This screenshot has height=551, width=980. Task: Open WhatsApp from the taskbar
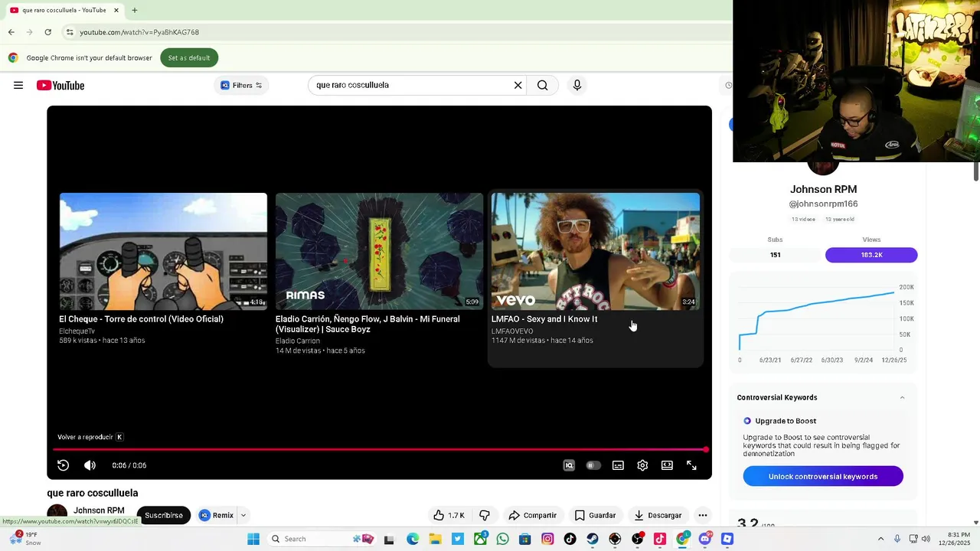pyautogui.click(x=502, y=539)
